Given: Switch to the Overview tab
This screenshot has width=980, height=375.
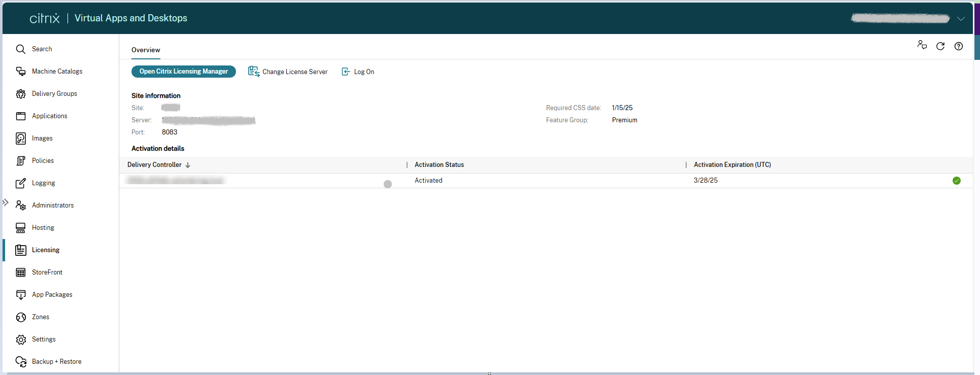Looking at the screenshot, I should coord(146,50).
